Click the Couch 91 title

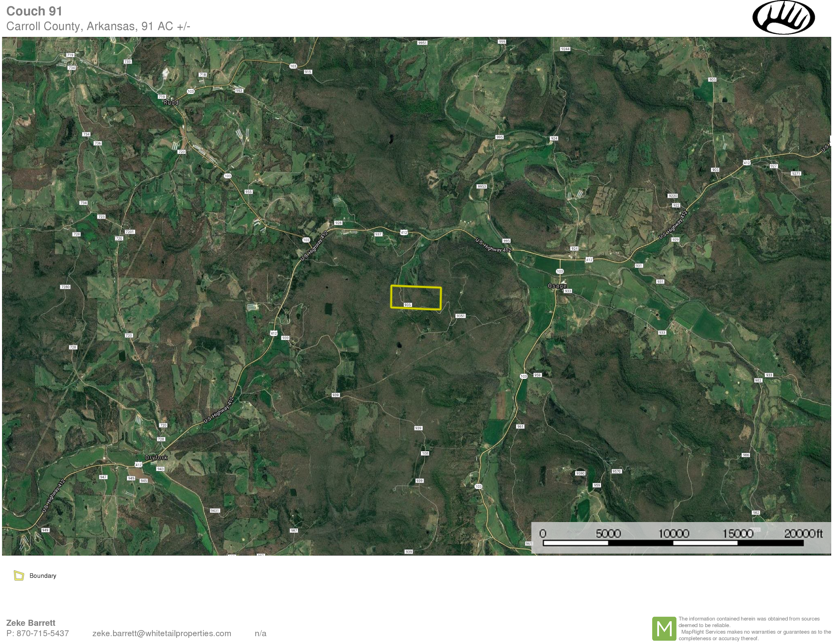34,11
